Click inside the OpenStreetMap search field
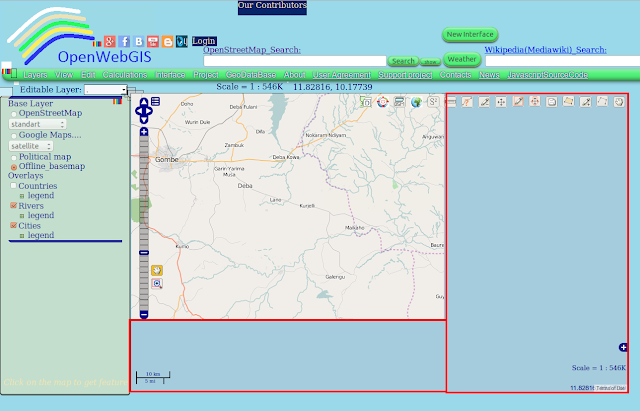This screenshot has height=411, width=640. [x=295, y=61]
